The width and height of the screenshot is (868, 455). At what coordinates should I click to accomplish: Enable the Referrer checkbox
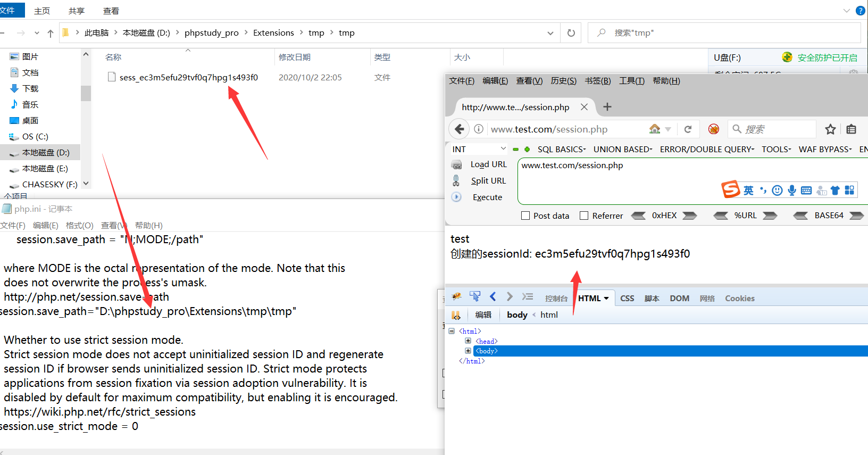584,216
